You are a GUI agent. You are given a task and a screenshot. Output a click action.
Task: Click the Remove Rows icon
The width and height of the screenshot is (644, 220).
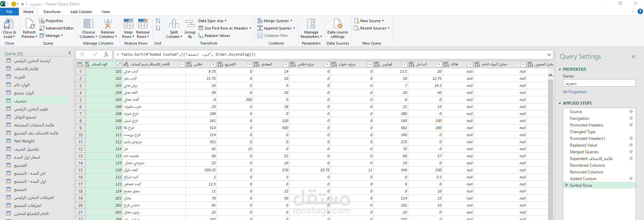tap(143, 24)
